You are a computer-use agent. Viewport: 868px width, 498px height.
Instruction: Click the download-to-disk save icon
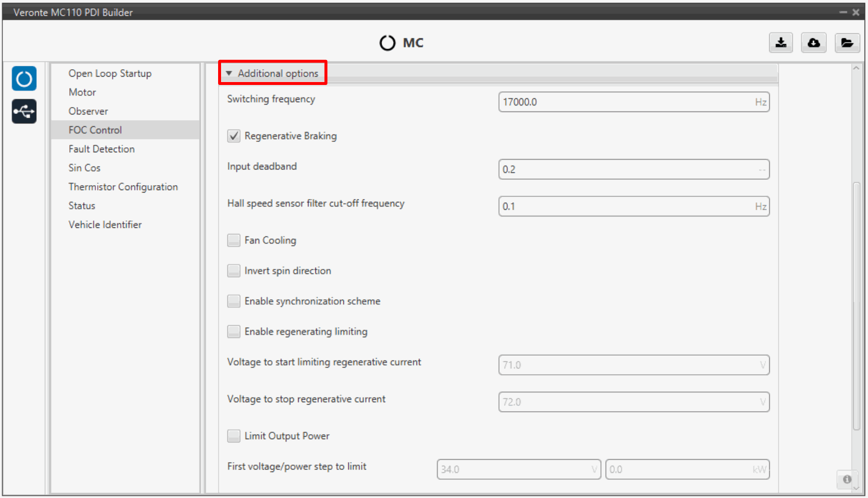point(781,43)
